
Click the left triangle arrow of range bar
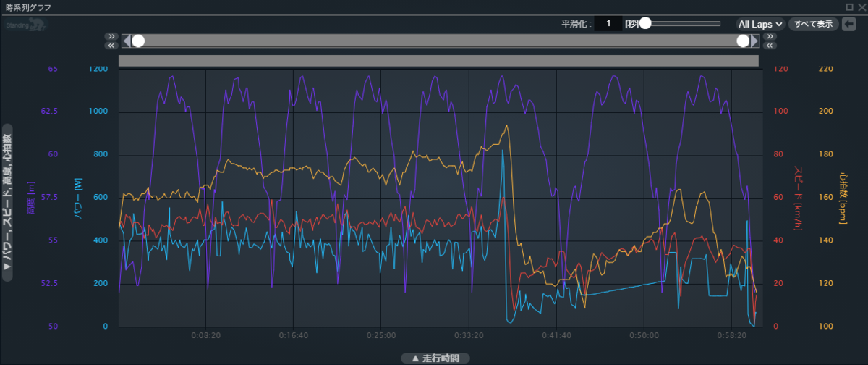pyautogui.click(x=126, y=41)
